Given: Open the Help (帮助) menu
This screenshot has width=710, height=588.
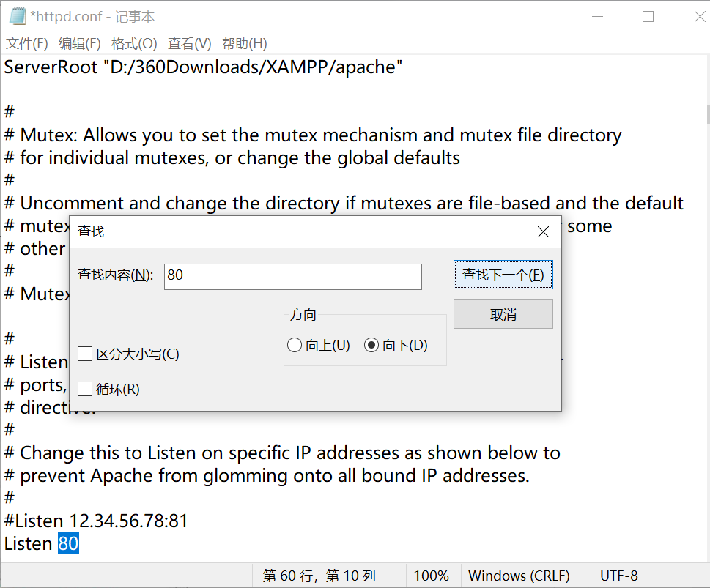Looking at the screenshot, I should (x=243, y=43).
